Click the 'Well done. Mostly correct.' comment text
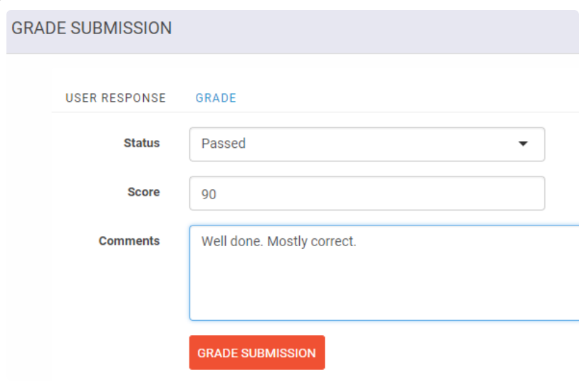 pos(278,241)
